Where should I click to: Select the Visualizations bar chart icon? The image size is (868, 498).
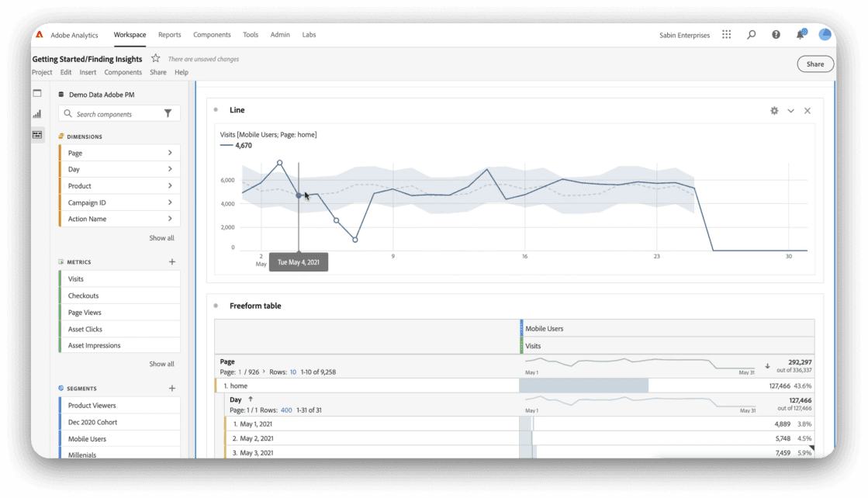click(37, 114)
